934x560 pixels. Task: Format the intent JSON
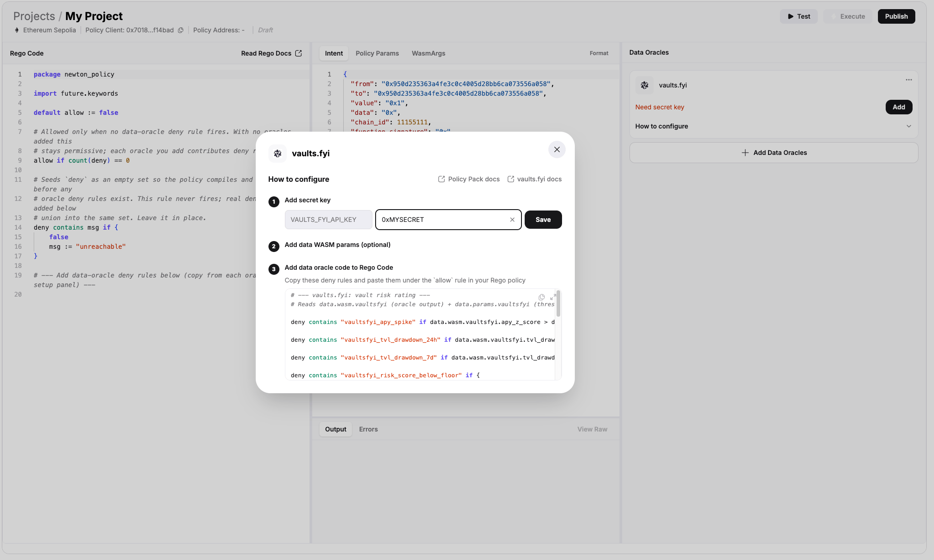[599, 53]
